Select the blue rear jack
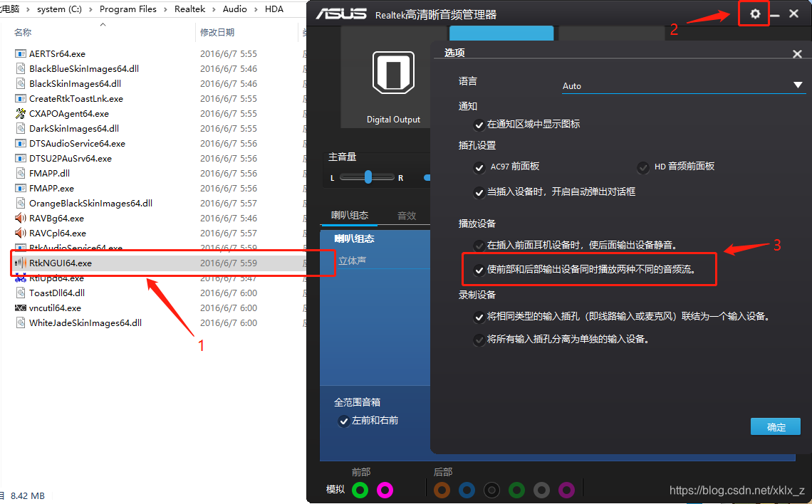This screenshot has width=812, height=504. pos(467,490)
